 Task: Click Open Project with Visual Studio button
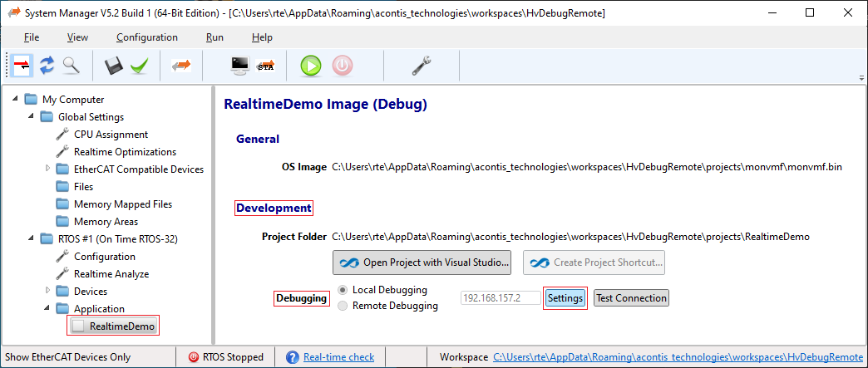click(422, 263)
